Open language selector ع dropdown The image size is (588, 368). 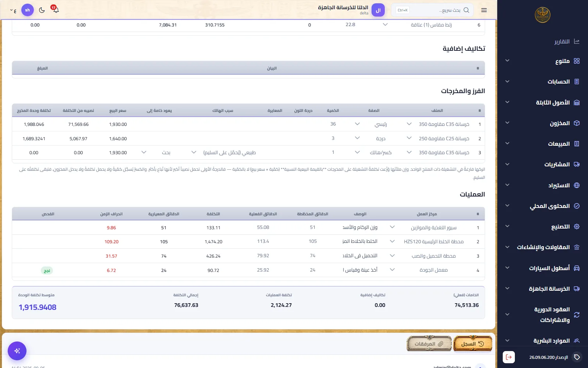tap(13, 10)
